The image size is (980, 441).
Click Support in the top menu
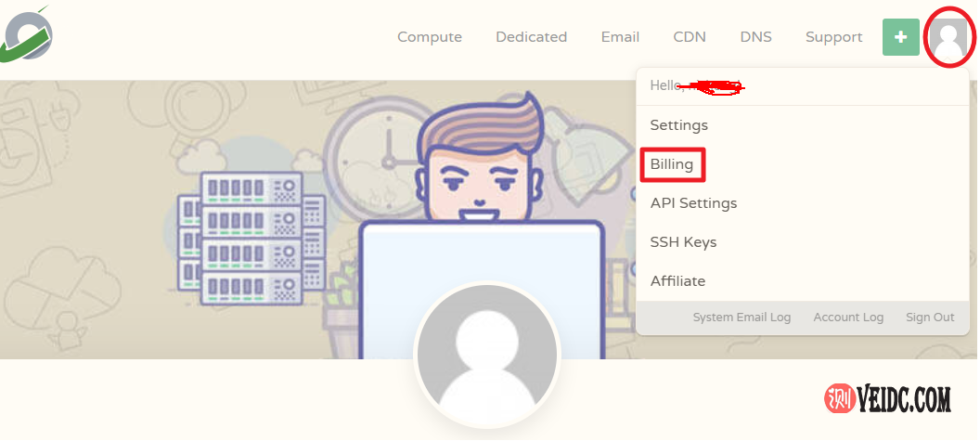pos(833,37)
